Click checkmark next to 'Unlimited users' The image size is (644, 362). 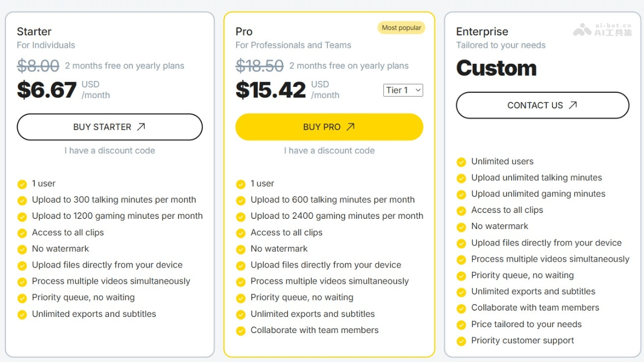click(x=461, y=162)
